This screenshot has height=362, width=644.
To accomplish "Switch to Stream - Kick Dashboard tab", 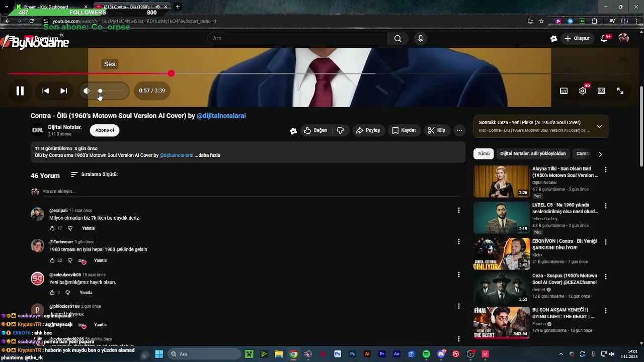I will [x=52, y=7].
